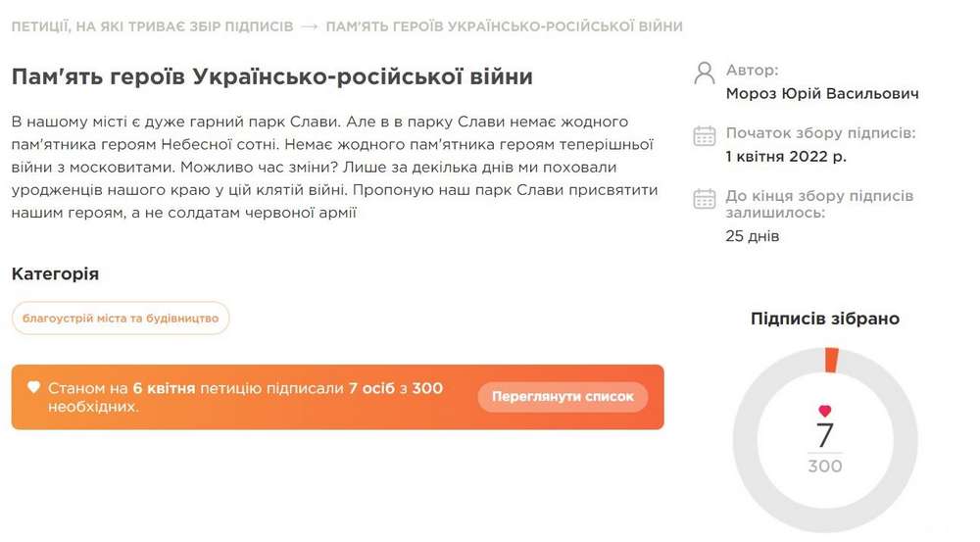Screen dimensions: 980x542
Task: Click the breadcrumb arrow separator icon
Action: tap(309, 26)
